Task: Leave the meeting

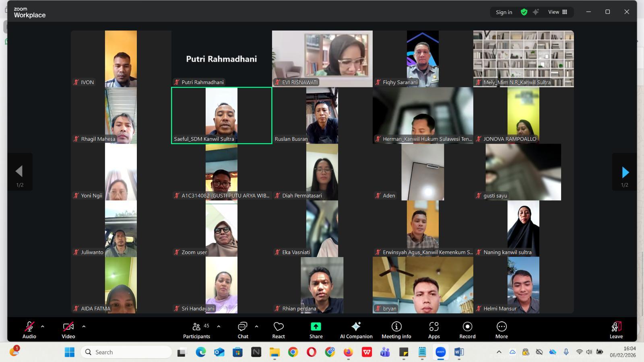Action: coord(616,330)
